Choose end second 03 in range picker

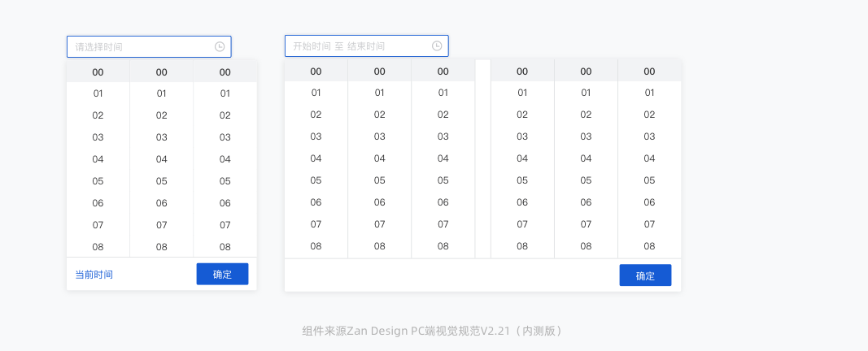(x=649, y=136)
